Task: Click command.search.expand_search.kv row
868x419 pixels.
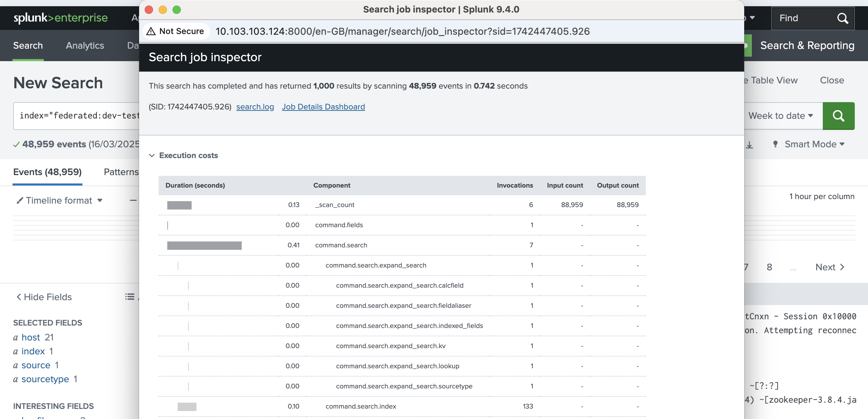Action: [402, 346]
